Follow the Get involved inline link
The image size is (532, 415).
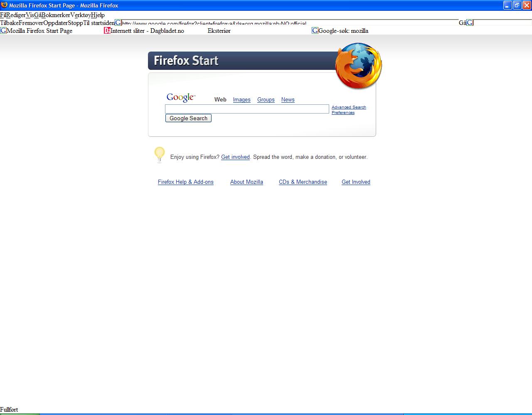coord(235,157)
